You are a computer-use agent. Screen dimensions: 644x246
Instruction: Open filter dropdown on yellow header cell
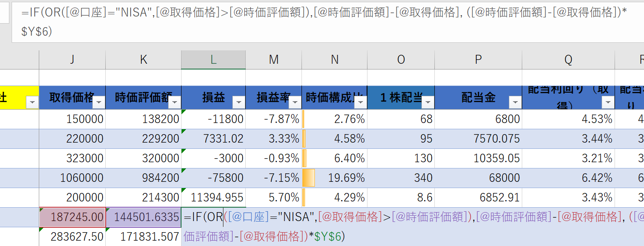click(x=33, y=102)
